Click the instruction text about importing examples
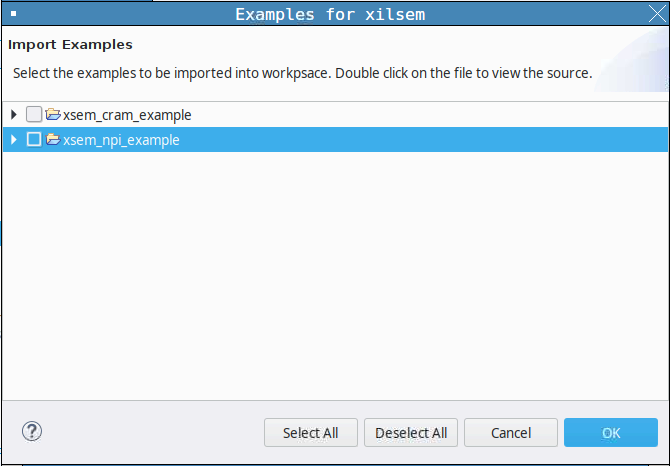 [302, 73]
